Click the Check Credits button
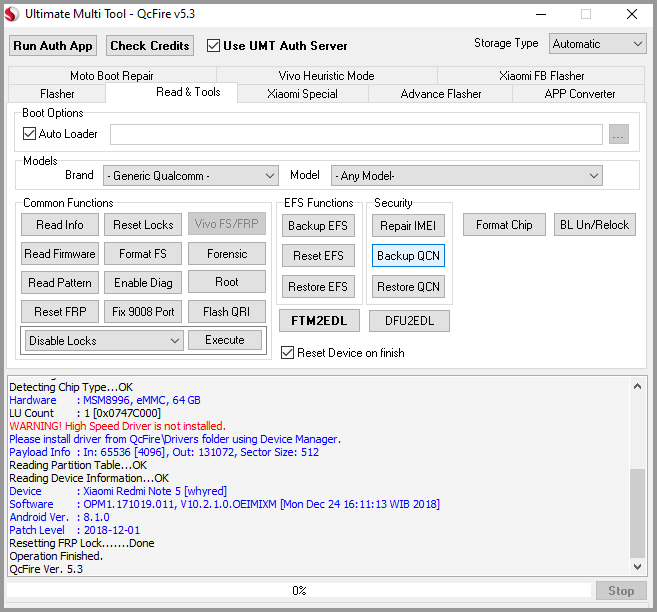Viewport: 657px width, 612px height. click(x=150, y=46)
